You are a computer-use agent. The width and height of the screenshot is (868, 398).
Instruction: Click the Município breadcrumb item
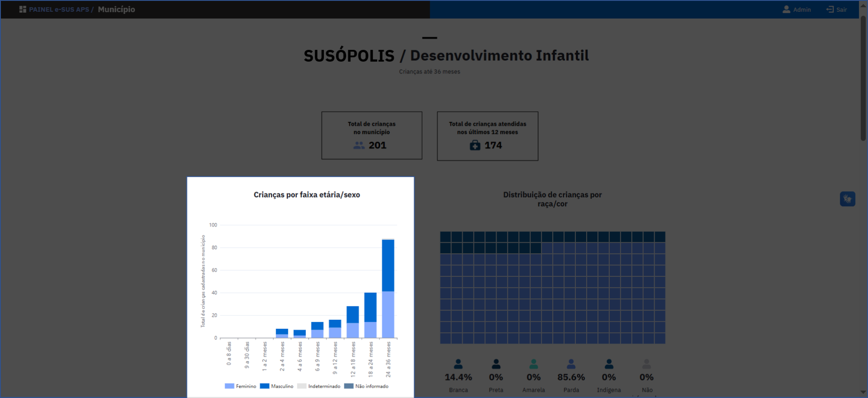pos(116,10)
